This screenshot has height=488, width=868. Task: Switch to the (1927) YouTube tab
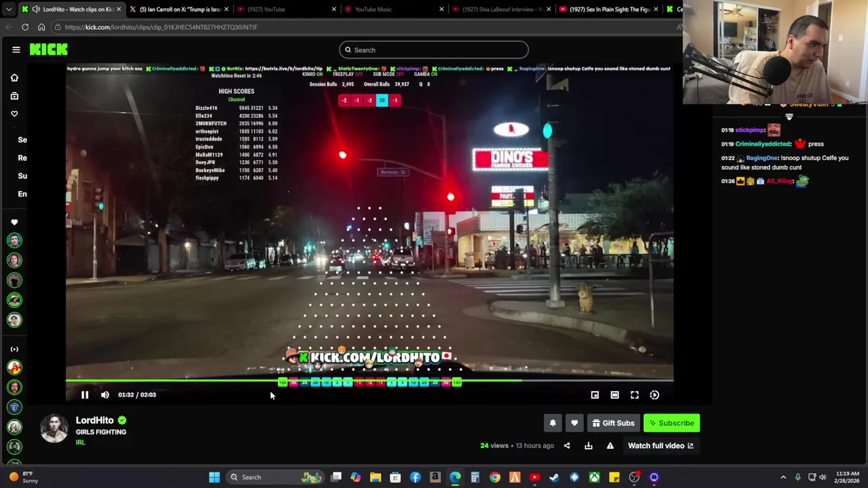click(x=285, y=9)
